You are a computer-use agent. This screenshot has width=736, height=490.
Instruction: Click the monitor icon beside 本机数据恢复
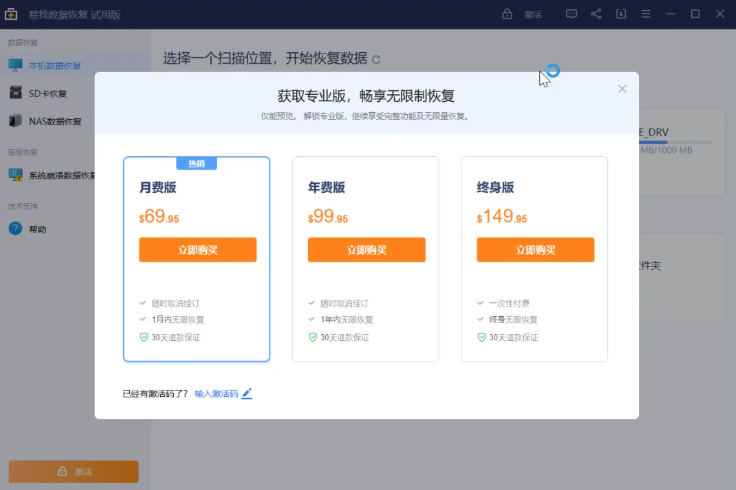(15, 65)
